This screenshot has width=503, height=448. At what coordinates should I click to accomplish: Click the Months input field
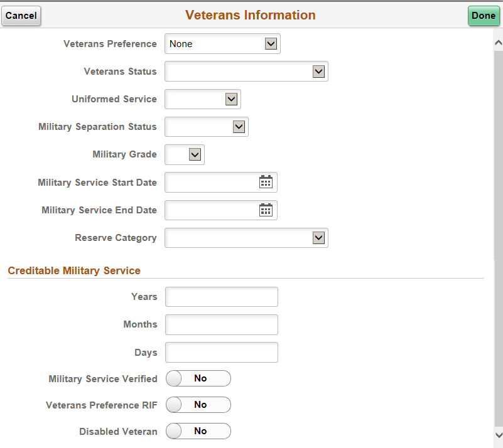point(221,324)
